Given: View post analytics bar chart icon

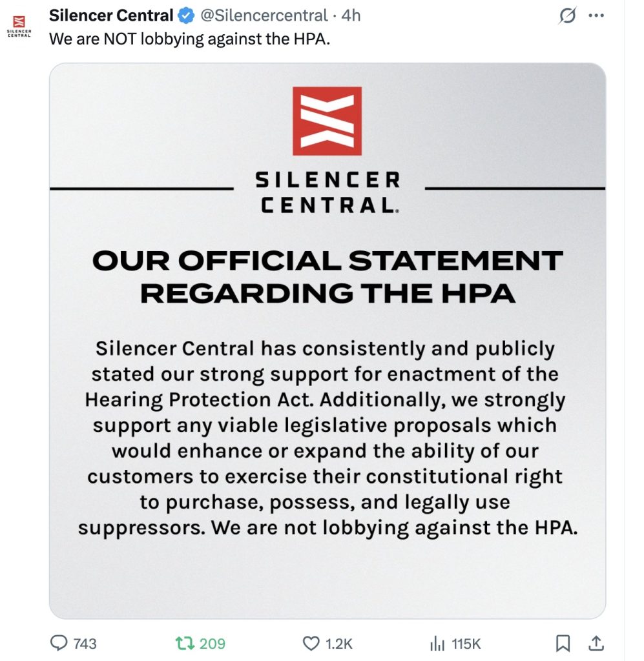Looking at the screenshot, I should [x=437, y=643].
